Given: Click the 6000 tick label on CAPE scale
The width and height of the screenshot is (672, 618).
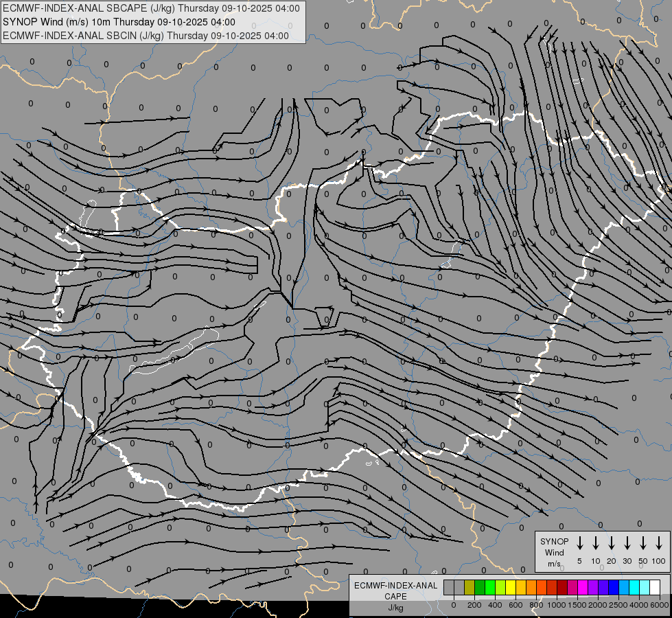Looking at the screenshot, I should [x=660, y=605].
